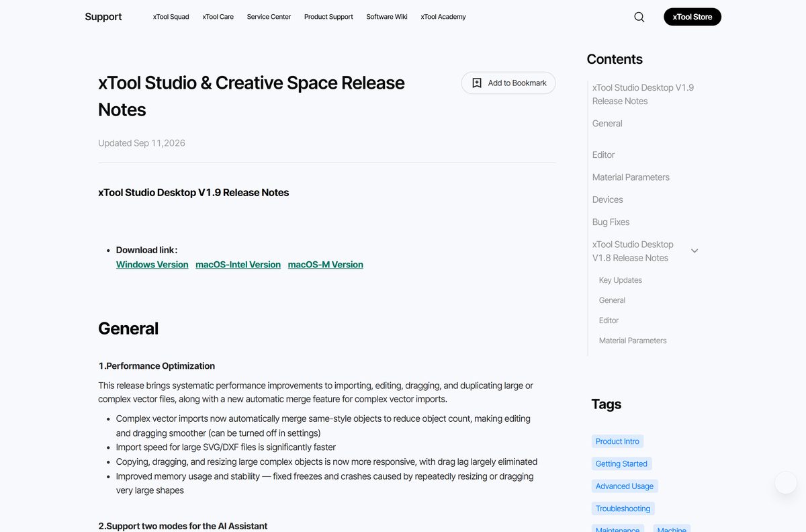Viewport: 806px width, 532px height.
Task: Click the floating round button at right edge
Action: point(785,483)
